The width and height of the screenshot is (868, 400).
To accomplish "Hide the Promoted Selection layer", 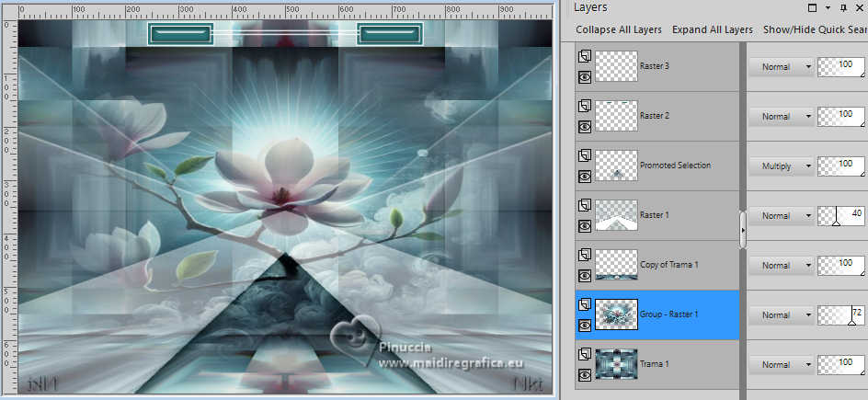I will (x=585, y=177).
